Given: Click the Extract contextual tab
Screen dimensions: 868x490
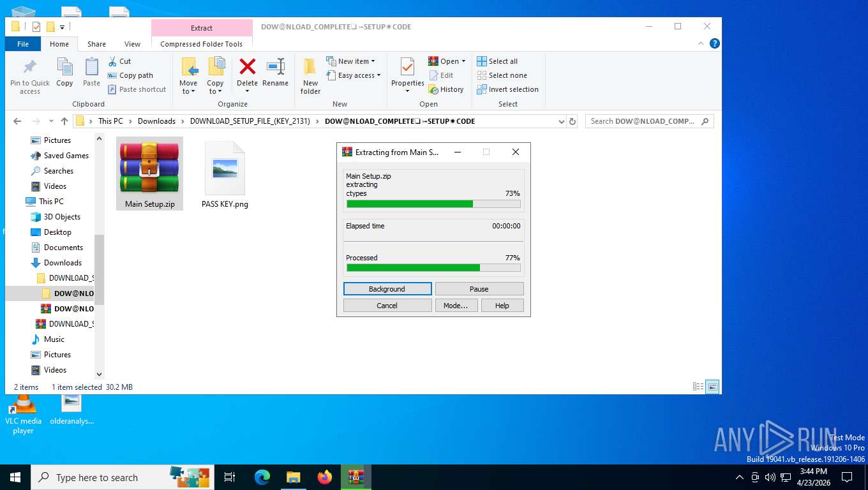Looking at the screenshot, I should tap(202, 27).
